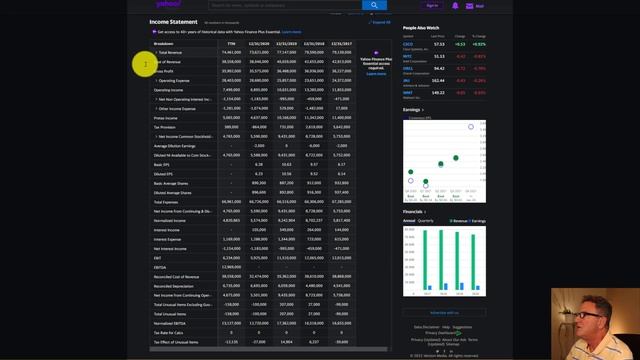Click Expand All above the table
This screenshot has height=360, width=640.
(380, 22)
